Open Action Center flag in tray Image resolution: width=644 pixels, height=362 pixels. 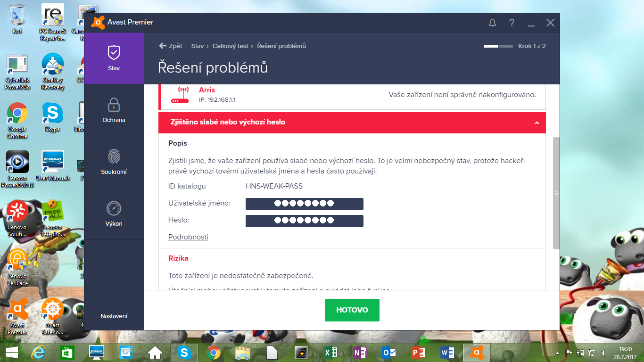569,353
